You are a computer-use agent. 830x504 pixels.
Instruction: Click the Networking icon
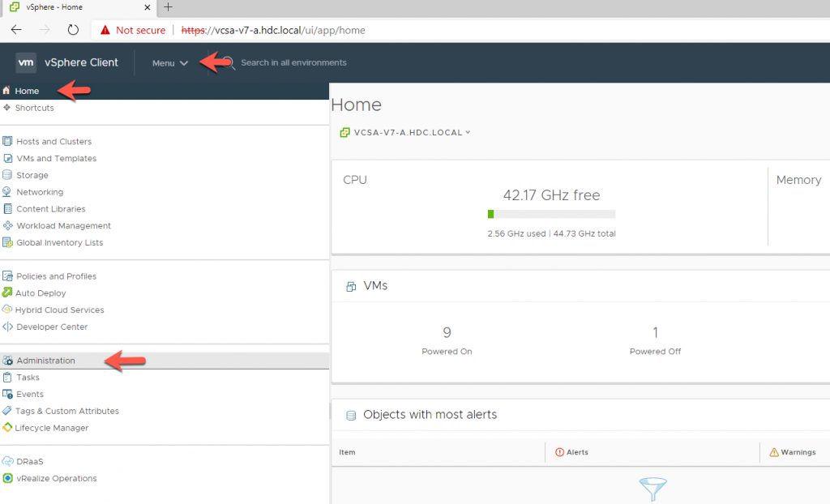(6, 192)
